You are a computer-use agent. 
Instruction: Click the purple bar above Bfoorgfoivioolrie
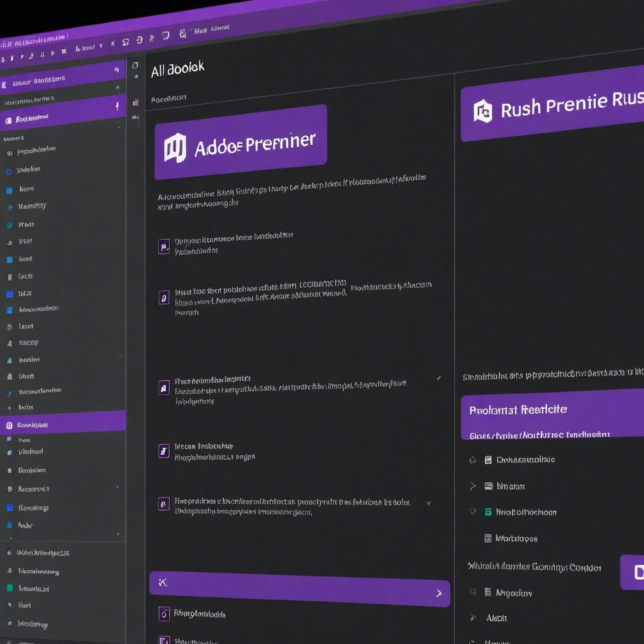point(300,589)
